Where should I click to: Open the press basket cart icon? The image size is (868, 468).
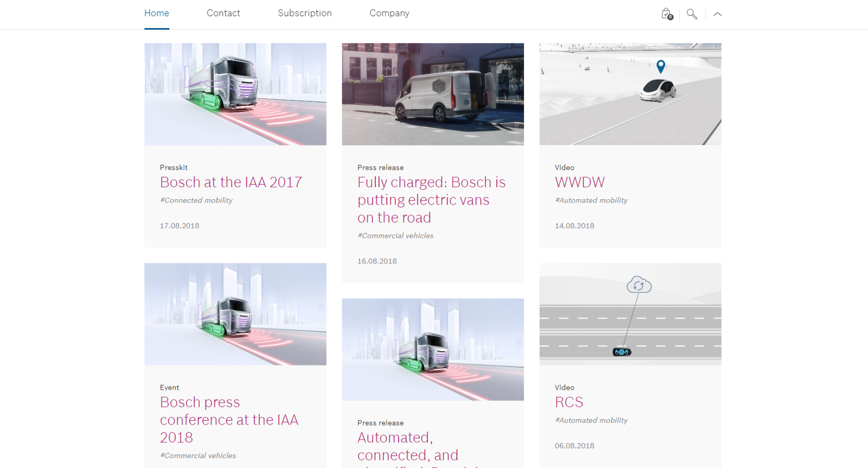pyautogui.click(x=667, y=14)
